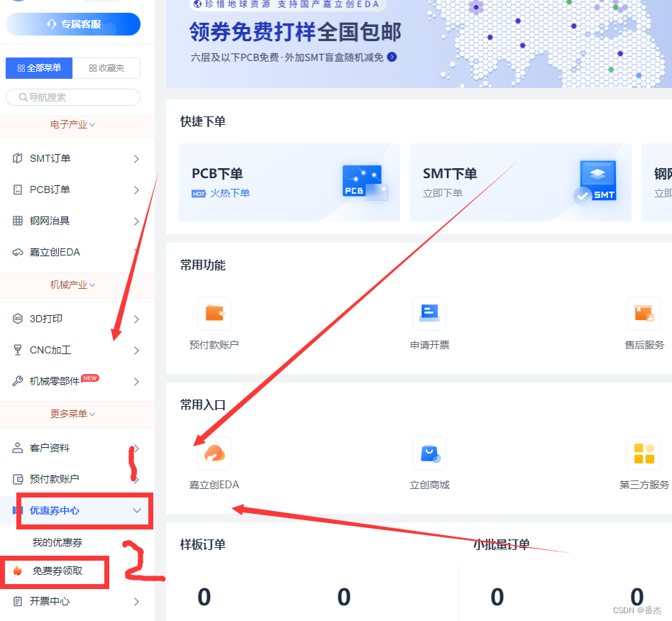Expand the CNC加工 chevron arrow
The width and height of the screenshot is (672, 621).
pyautogui.click(x=136, y=351)
